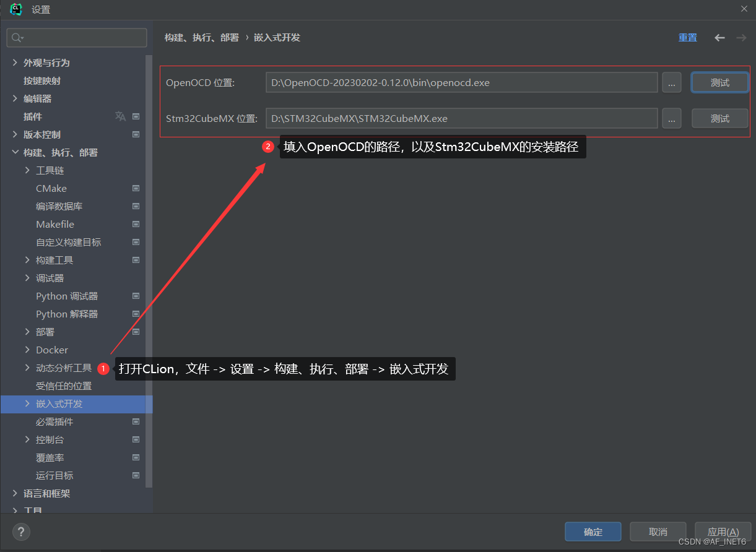Click the search magnifier icon in the settings search
This screenshot has height=552, width=756.
17,38
